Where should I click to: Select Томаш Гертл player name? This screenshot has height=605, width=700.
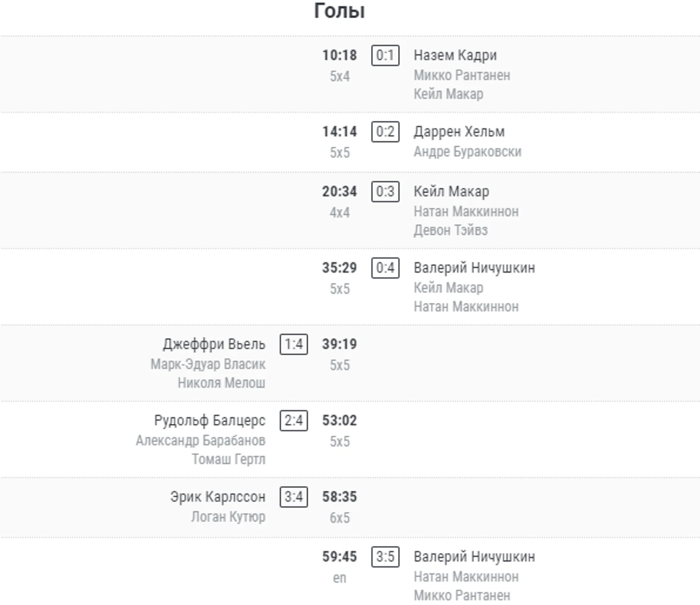click(x=228, y=459)
